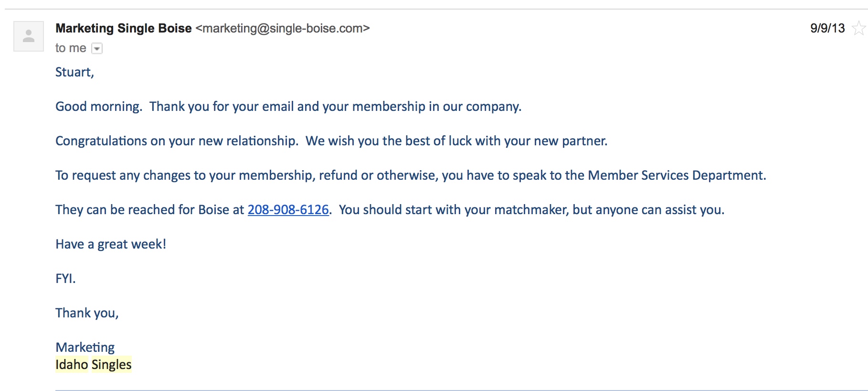Click the sender name Marketing Single Boise
Screen dimensions: 868x391
(x=124, y=28)
